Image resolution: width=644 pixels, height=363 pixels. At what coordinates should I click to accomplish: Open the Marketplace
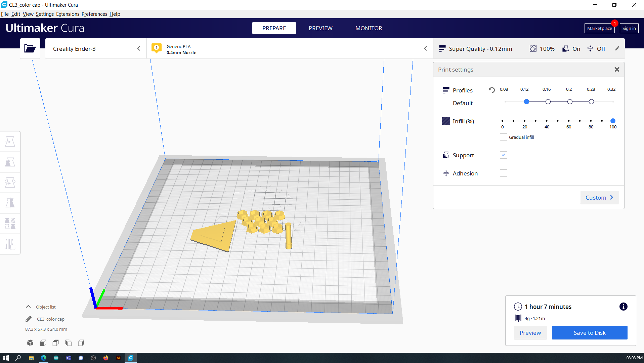pyautogui.click(x=599, y=28)
